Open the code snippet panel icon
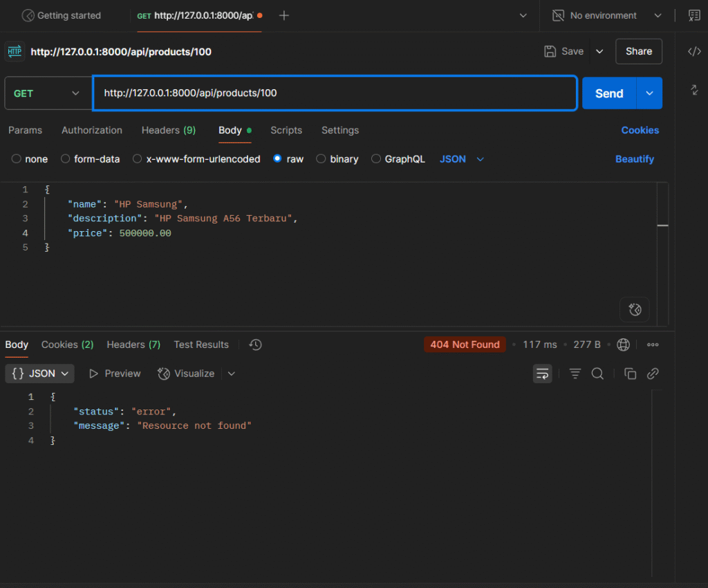This screenshot has width=708, height=588. tap(694, 51)
